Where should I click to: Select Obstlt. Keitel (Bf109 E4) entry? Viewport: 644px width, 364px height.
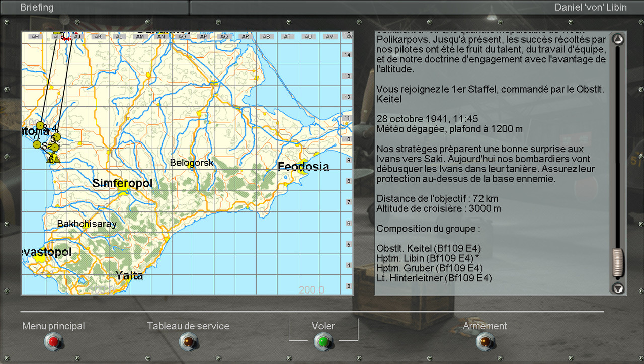click(429, 248)
